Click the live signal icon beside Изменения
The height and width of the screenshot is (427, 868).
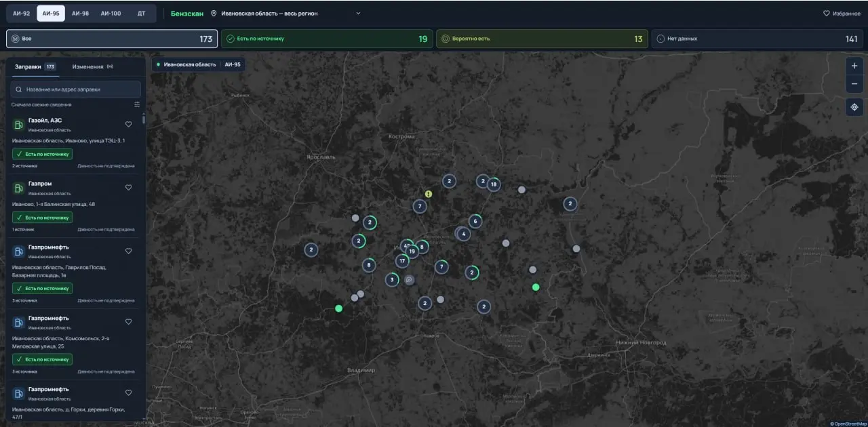110,66
